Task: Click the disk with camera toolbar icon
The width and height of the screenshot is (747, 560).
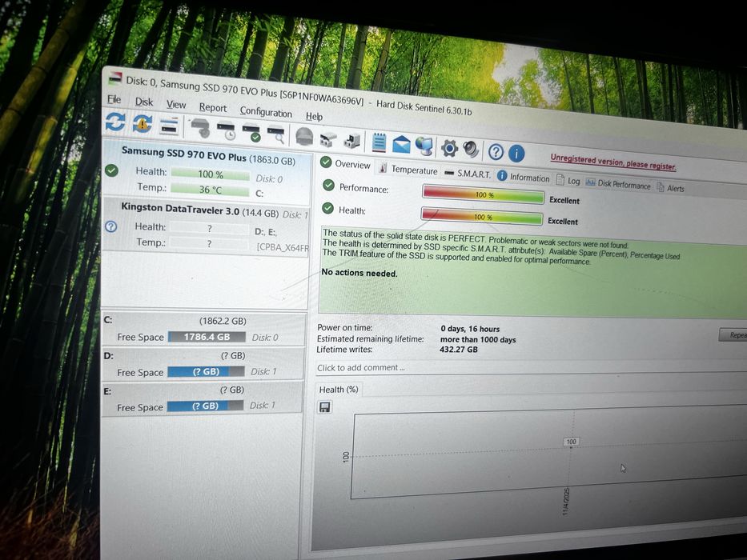Action: click(x=201, y=129)
